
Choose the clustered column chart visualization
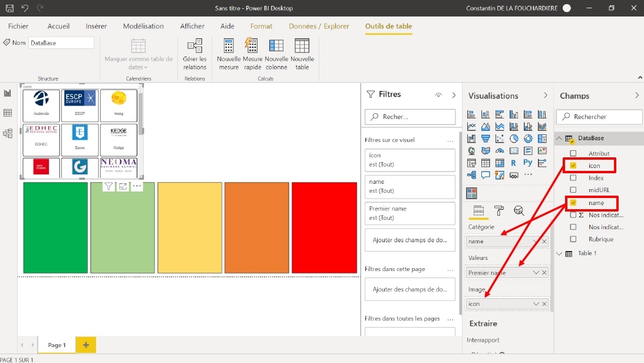(x=514, y=114)
